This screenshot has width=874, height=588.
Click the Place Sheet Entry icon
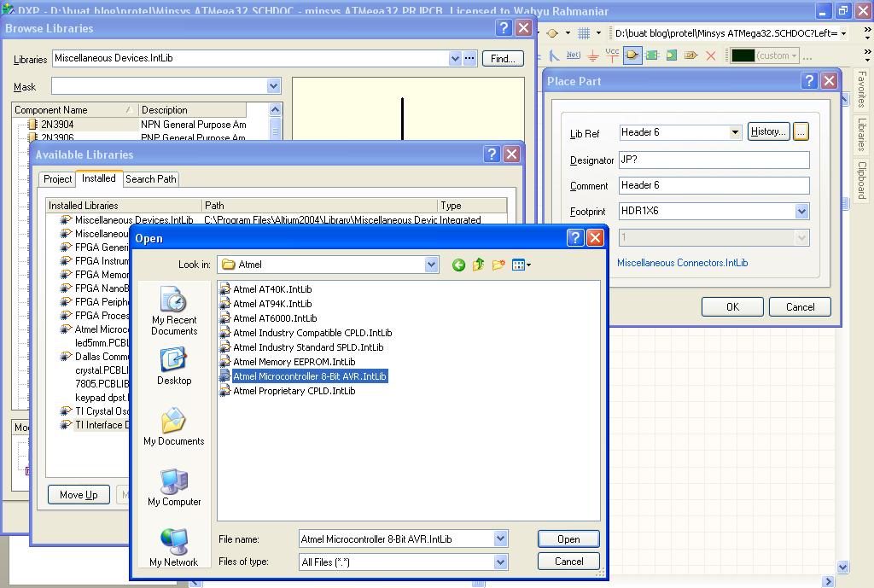[x=672, y=55]
